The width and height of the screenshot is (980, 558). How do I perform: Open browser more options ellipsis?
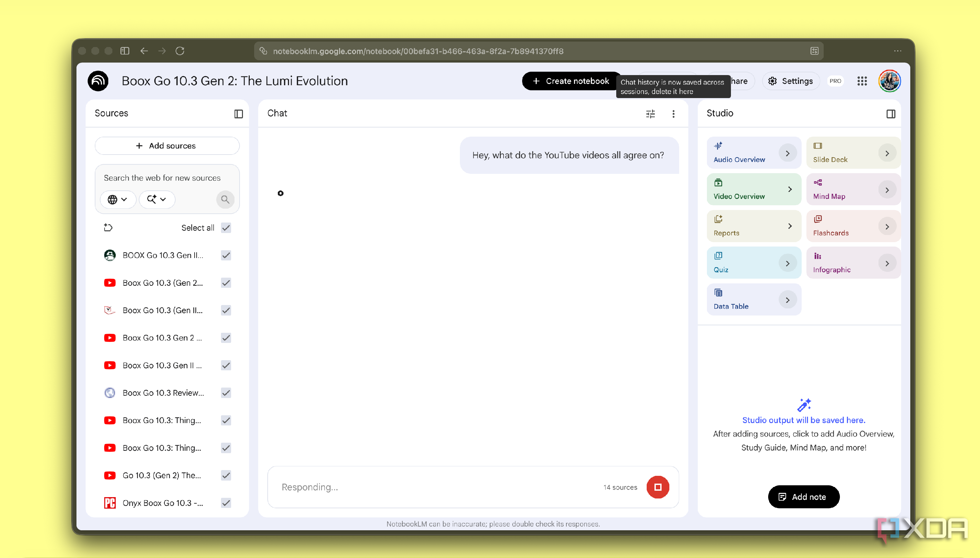tap(897, 51)
